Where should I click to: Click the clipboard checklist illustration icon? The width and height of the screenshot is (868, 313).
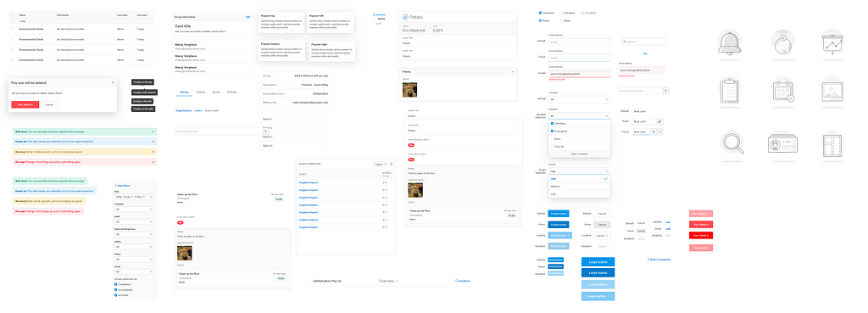pos(729,92)
